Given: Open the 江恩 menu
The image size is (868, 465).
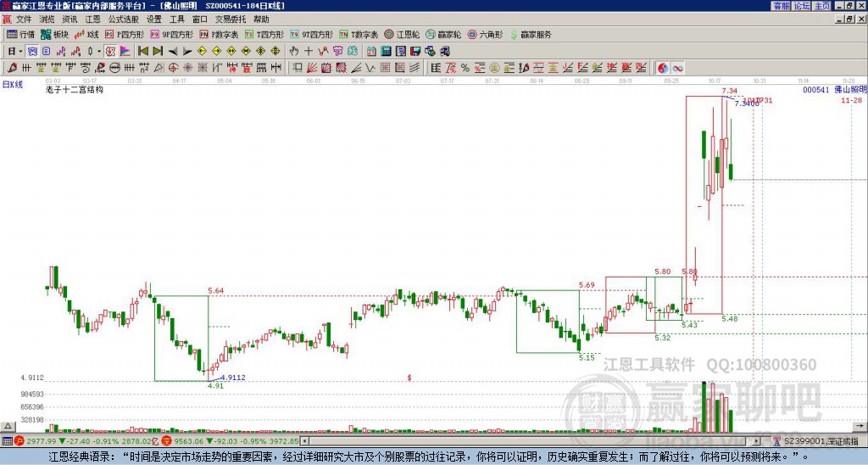Looking at the screenshot, I should [92, 19].
